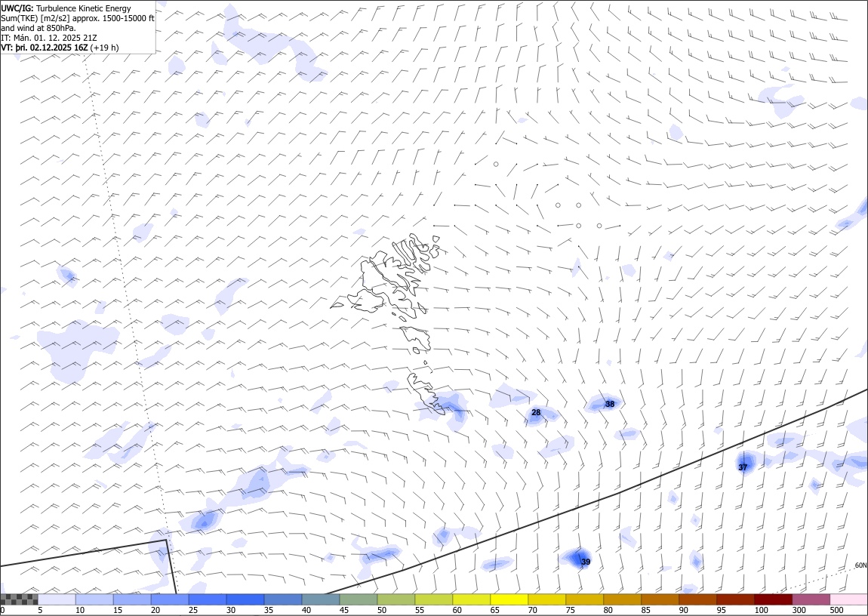
Task: Select the 25–30 bright blue legend swatch
Action: [x=208, y=599]
